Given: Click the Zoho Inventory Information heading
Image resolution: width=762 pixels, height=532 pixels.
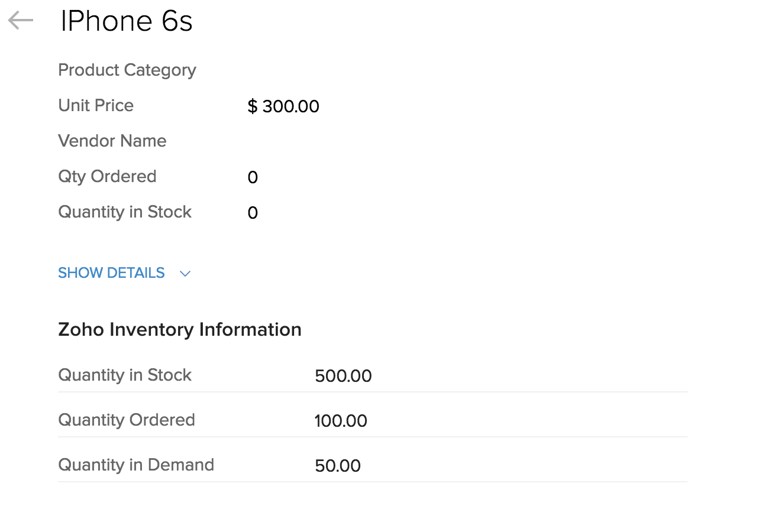Looking at the screenshot, I should click(x=180, y=329).
